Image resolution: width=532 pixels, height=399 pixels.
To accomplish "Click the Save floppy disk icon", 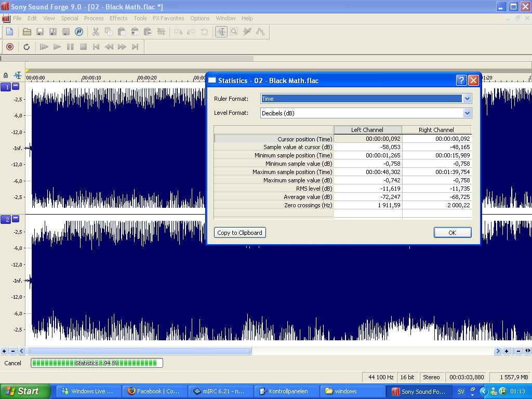I will pos(40,32).
